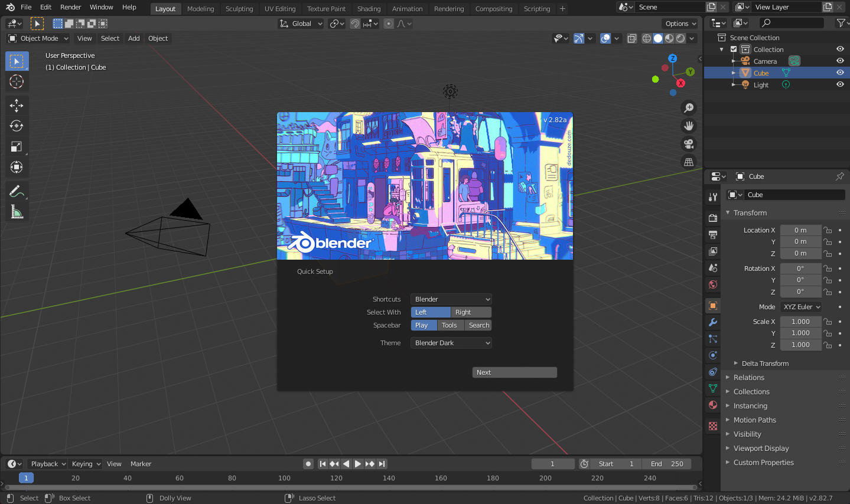Image resolution: width=850 pixels, height=504 pixels.
Task: Click the camera view icon in the viewport sidebar
Action: point(688,143)
